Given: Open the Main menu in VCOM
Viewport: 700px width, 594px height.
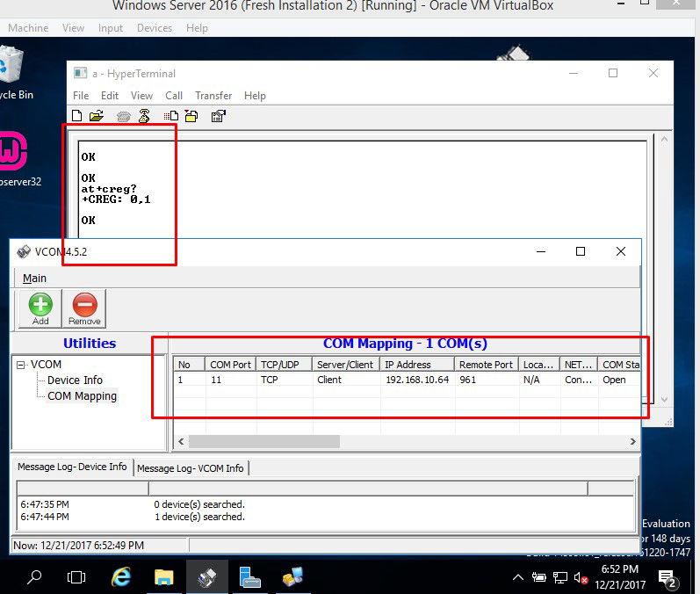Looking at the screenshot, I should (34, 278).
